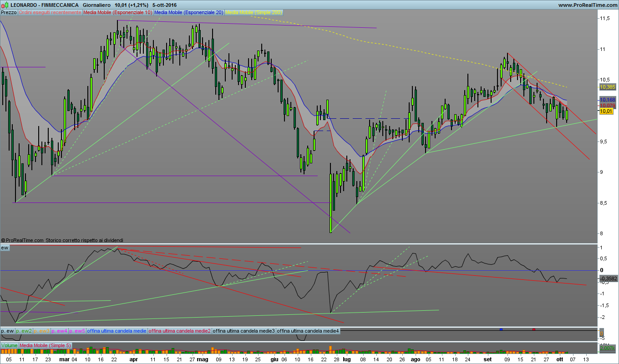
Task: Click the 8,5 price axis label
Action: (x=604, y=203)
